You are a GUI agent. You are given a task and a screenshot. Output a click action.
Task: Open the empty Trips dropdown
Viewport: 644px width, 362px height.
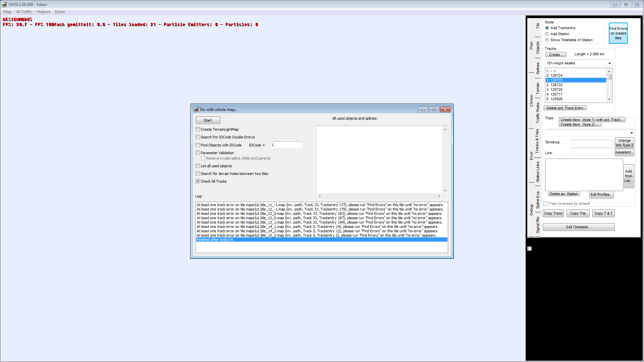[x=631, y=133]
